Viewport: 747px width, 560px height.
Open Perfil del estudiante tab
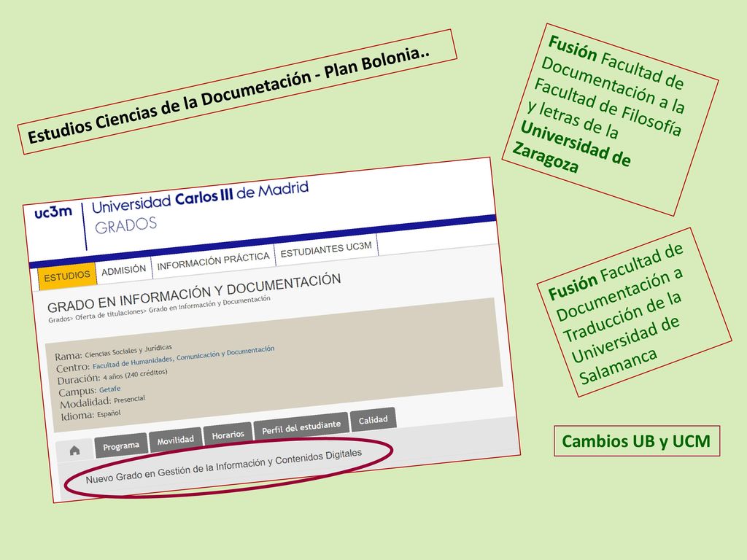(x=301, y=427)
